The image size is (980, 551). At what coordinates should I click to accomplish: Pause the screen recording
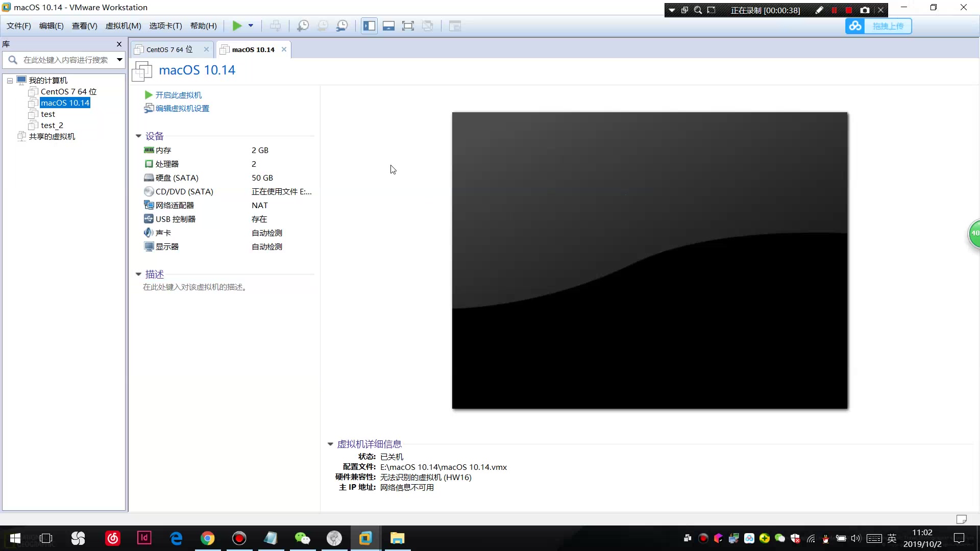tap(834, 10)
